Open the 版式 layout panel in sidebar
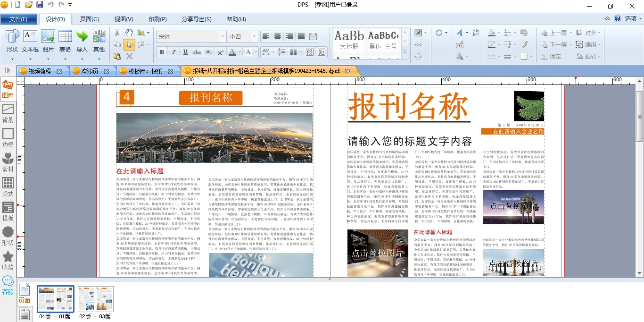644x322 pixels. (x=8, y=187)
